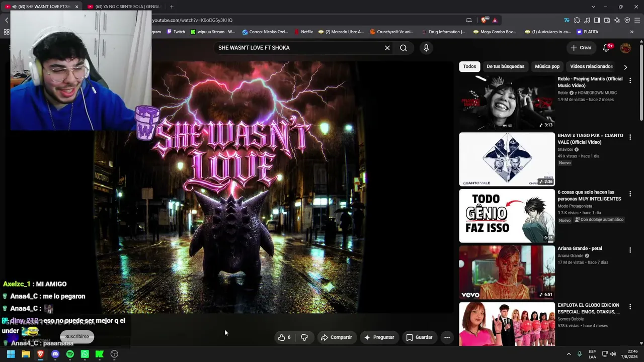The width and height of the screenshot is (644, 362).
Task: Open options menu for Reble Praying Mantis video
Action: point(630,80)
